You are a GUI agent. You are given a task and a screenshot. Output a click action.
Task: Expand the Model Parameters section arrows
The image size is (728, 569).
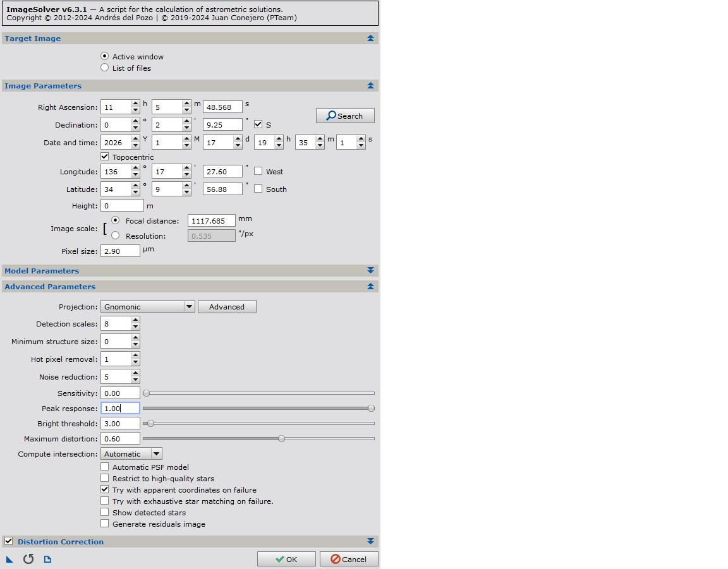coord(370,270)
